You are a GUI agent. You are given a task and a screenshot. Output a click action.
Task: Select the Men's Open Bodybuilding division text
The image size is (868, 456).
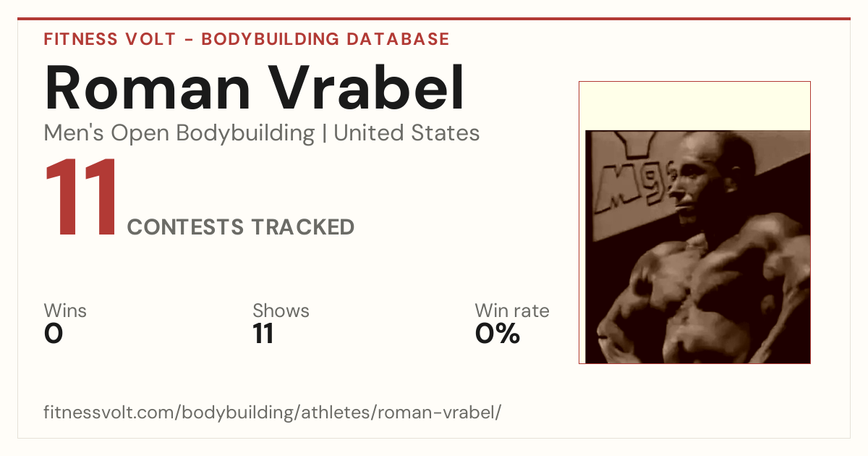[x=179, y=133]
